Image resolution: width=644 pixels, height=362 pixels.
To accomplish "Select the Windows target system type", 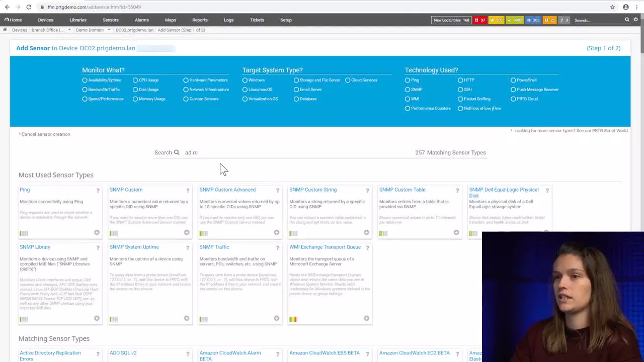I will pos(245,80).
